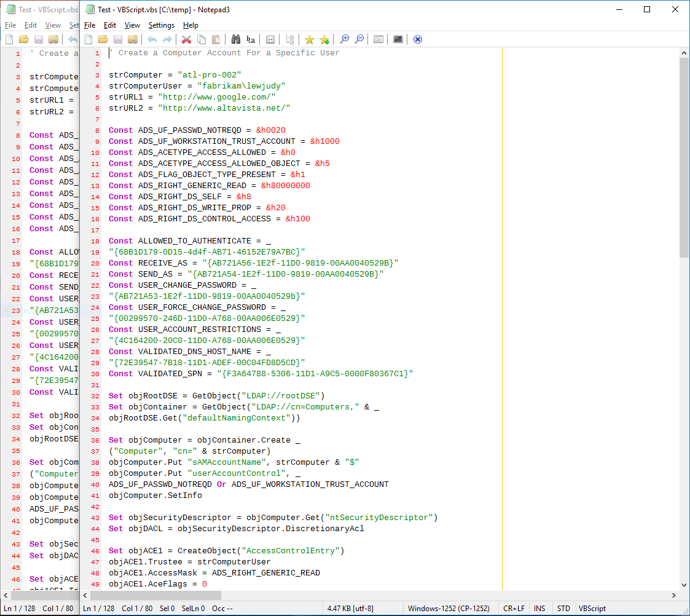Open the File menu in front window
Screen dimensions: 690x616
pyautogui.click(x=90, y=25)
